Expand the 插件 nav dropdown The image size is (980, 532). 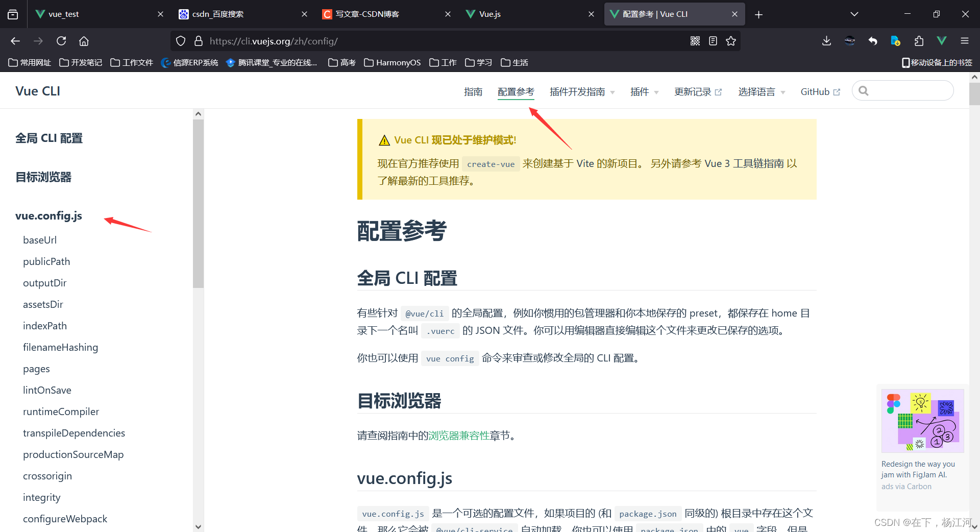tap(645, 91)
